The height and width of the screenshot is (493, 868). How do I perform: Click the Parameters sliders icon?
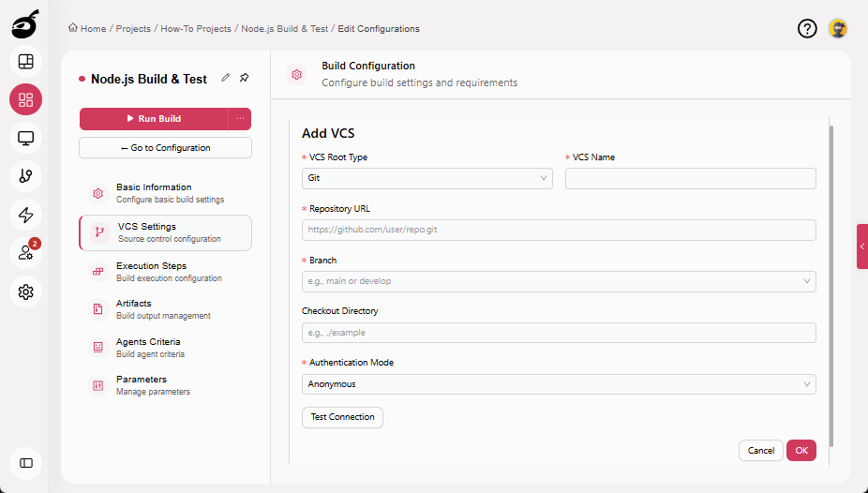(98, 385)
